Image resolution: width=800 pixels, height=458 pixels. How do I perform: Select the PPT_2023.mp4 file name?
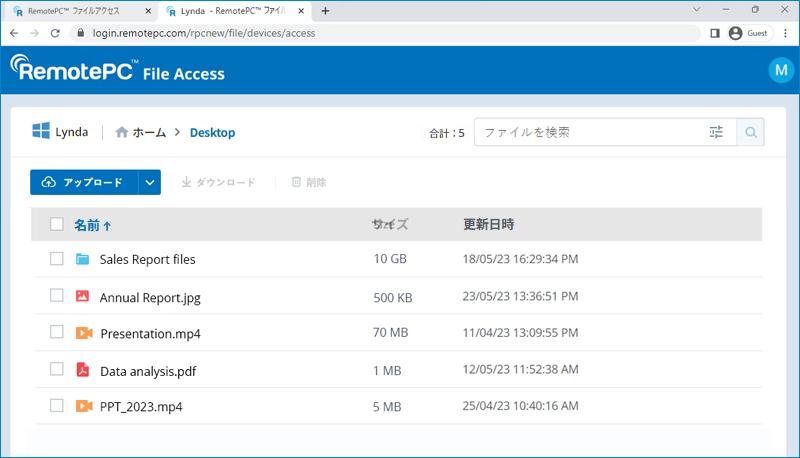[x=141, y=406]
